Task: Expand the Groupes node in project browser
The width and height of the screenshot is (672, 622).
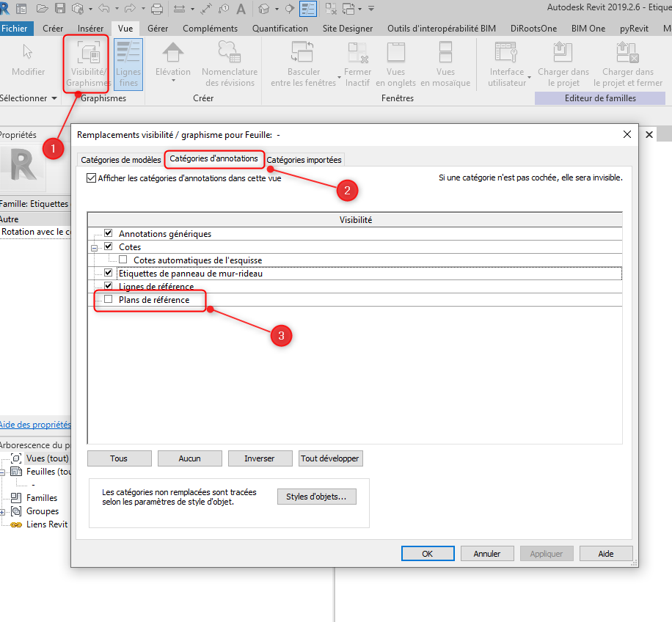Action: coord(3,511)
